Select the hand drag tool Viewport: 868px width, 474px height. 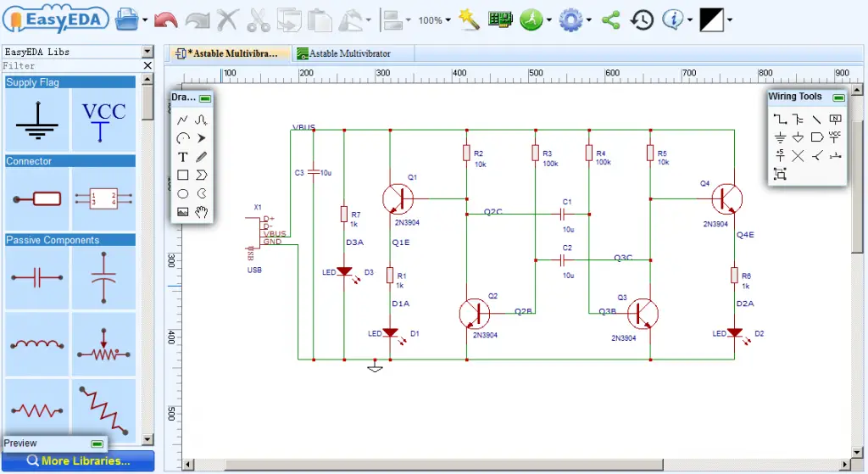(202, 211)
